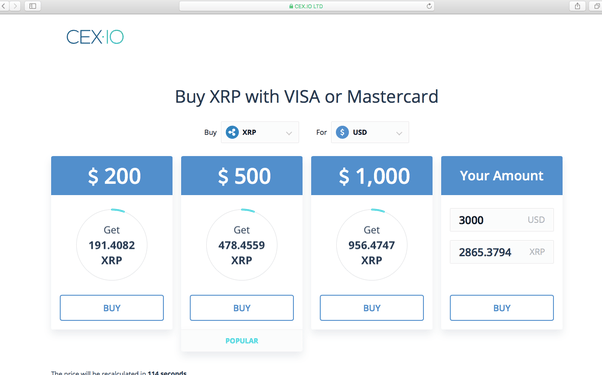
Task: Click the green padlock in address bar
Action: pos(291,6)
